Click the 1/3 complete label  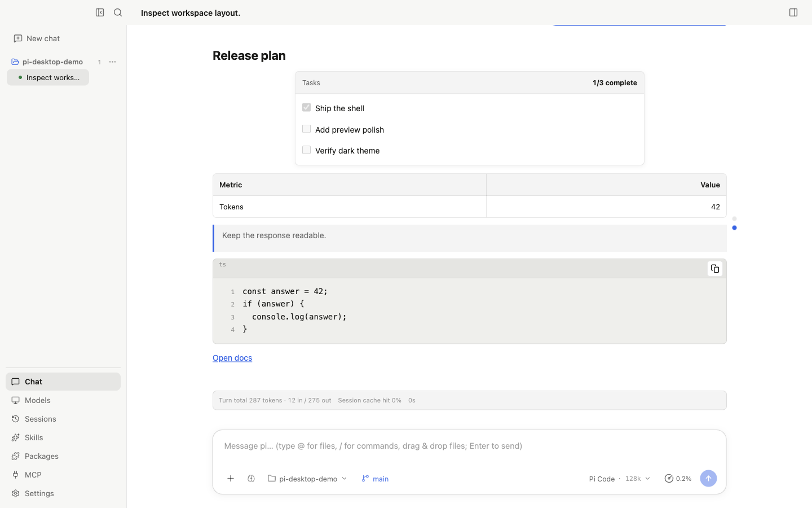click(615, 82)
